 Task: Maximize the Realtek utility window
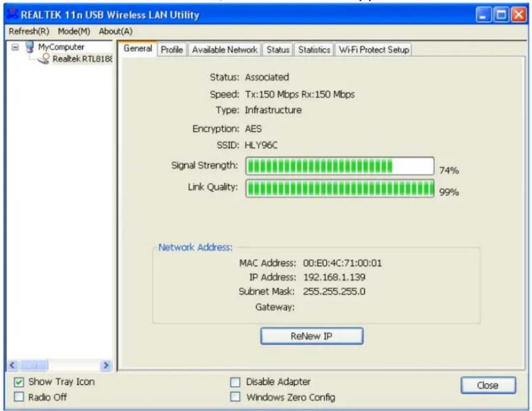[501, 15]
